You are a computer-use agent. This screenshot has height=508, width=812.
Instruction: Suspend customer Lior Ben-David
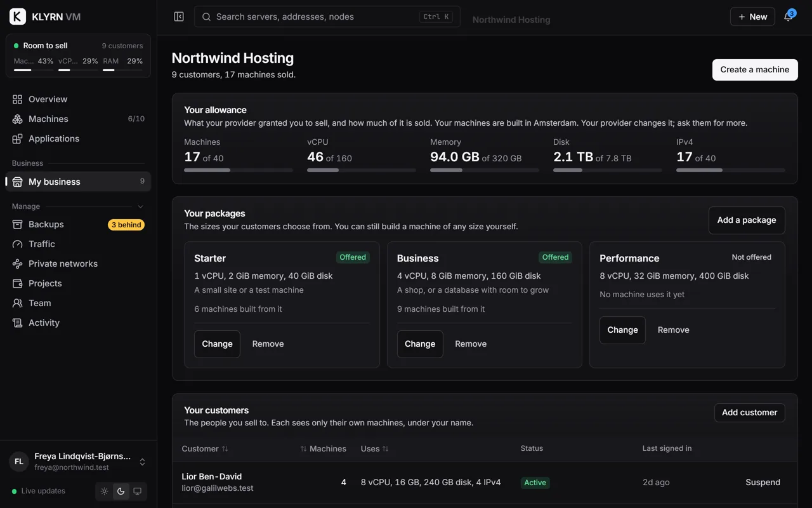pyautogui.click(x=763, y=483)
